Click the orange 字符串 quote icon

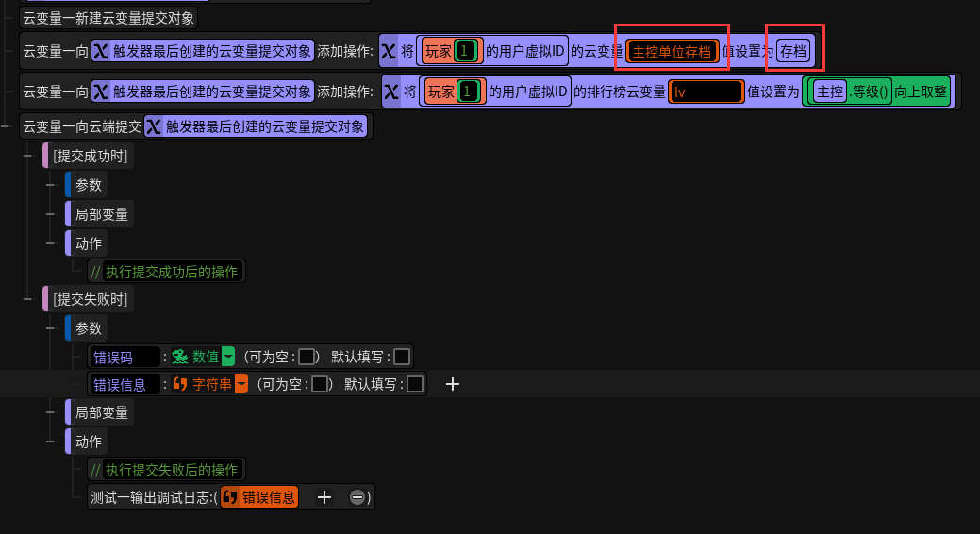pyautogui.click(x=180, y=384)
